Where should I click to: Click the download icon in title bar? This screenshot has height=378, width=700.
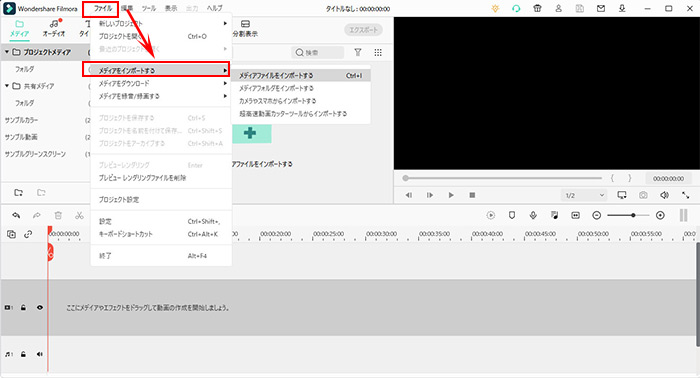click(622, 8)
